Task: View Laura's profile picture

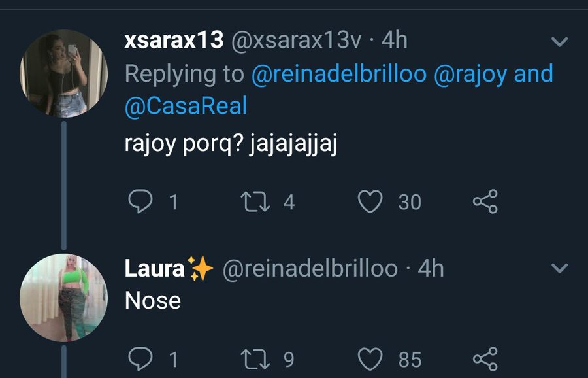Action: click(x=63, y=298)
